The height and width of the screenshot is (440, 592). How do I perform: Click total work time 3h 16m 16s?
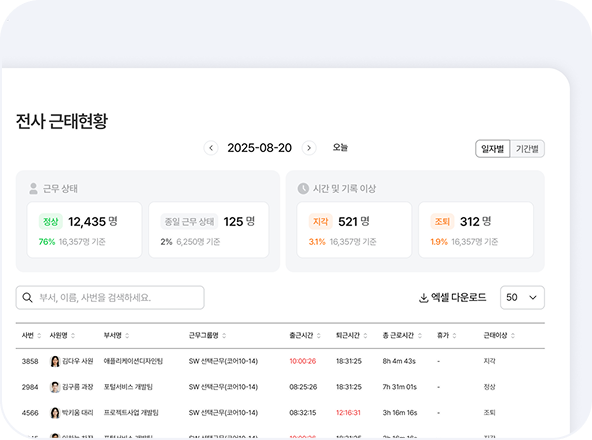pos(400,413)
